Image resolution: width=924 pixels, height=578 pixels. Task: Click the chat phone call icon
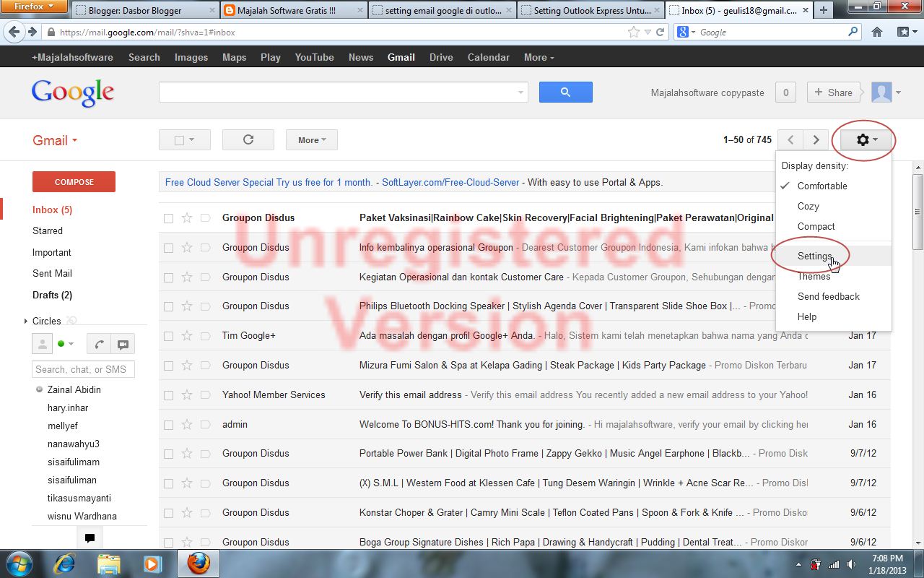(x=99, y=344)
